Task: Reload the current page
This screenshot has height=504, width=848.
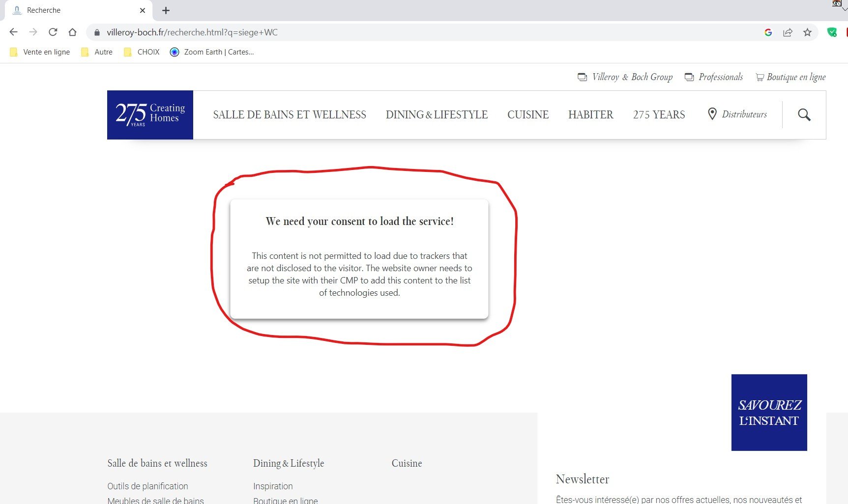Action: point(53,32)
